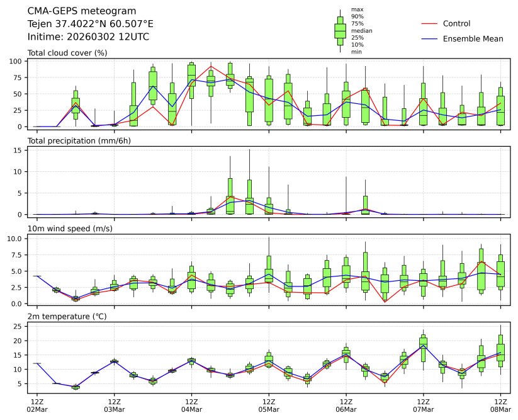518x420 pixels.
Task: Click the 12Z 05Mar time axis label
Action: pos(269,405)
